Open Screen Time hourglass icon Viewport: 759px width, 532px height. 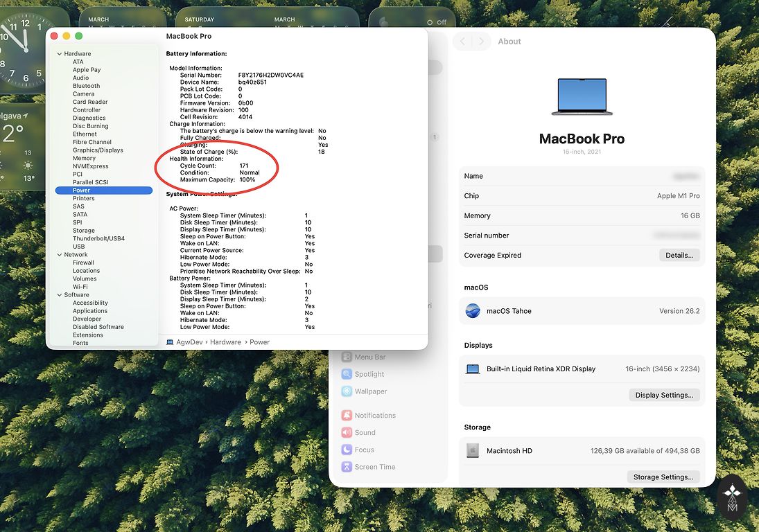tap(347, 467)
